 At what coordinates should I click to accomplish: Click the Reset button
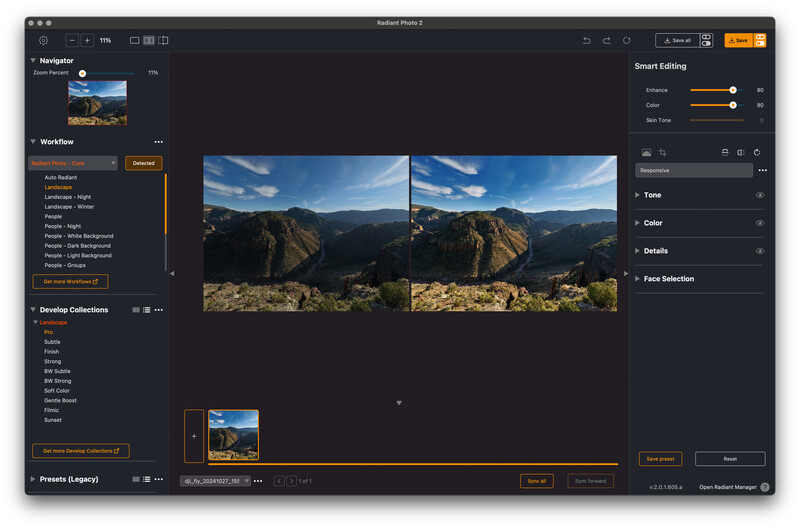click(x=730, y=459)
